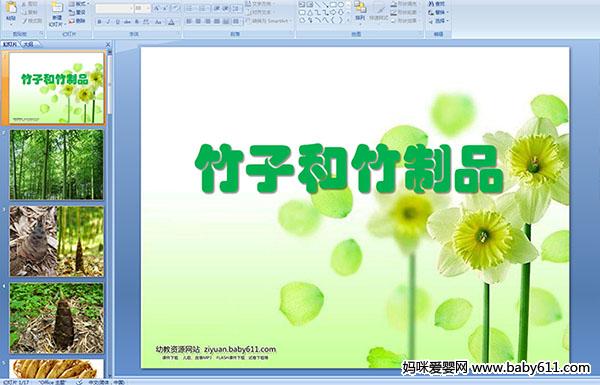Select the Oval shape in shapes gallery
This screenshot has width=600, height=385.
[341, 5]
